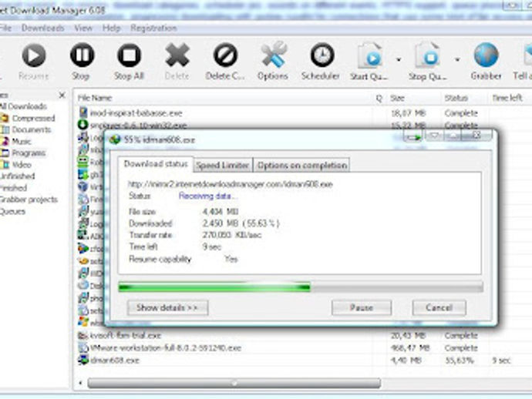Click the idman608.exe file icon in list
Image resolution: width=532 pixels, height=399 pixels.
(x=83, y=360)
